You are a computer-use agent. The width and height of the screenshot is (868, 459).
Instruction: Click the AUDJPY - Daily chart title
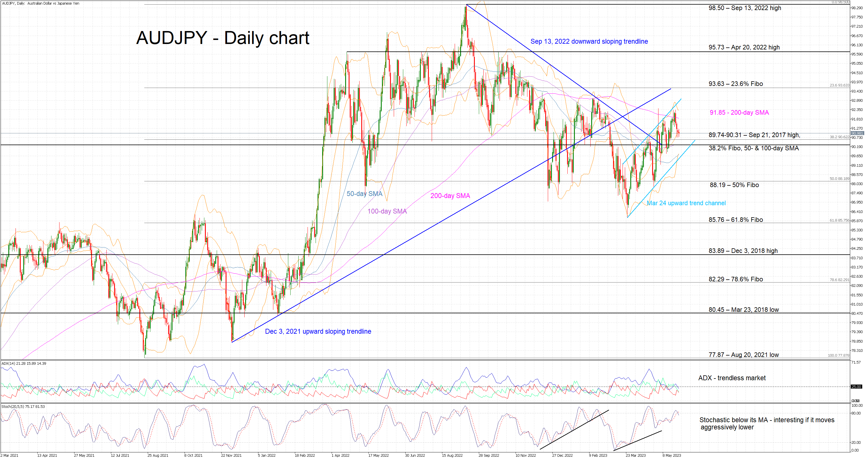pyautogui.click(x=223, y=38)
